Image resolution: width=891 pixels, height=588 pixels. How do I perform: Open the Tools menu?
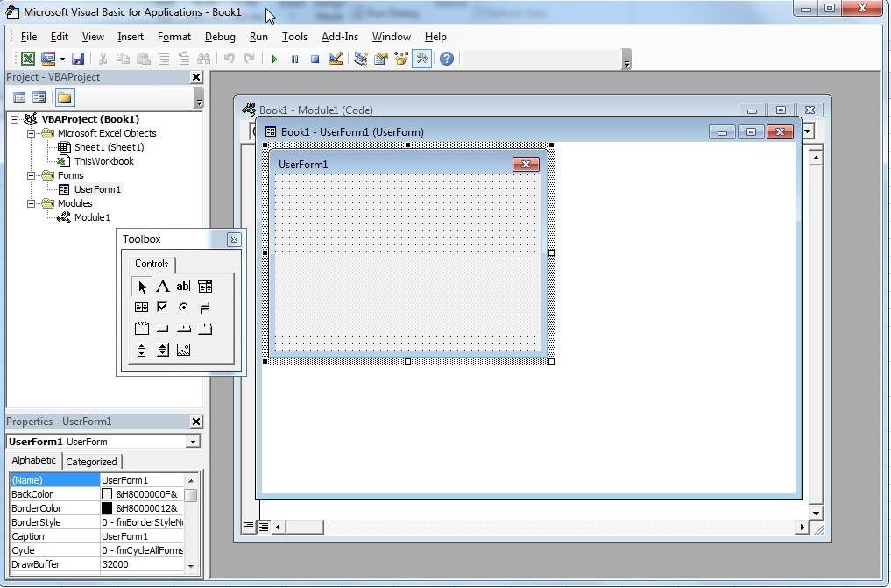click(x=294, y=37)
